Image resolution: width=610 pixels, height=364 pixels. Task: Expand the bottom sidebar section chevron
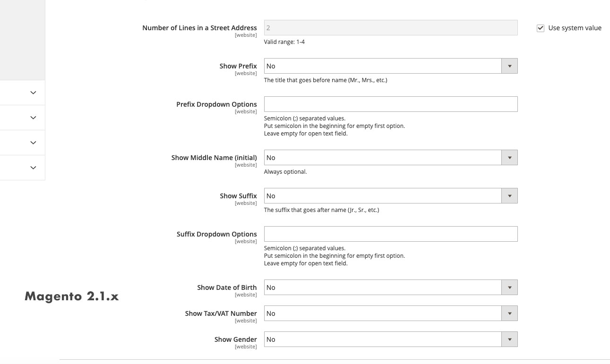pos(33,168)
